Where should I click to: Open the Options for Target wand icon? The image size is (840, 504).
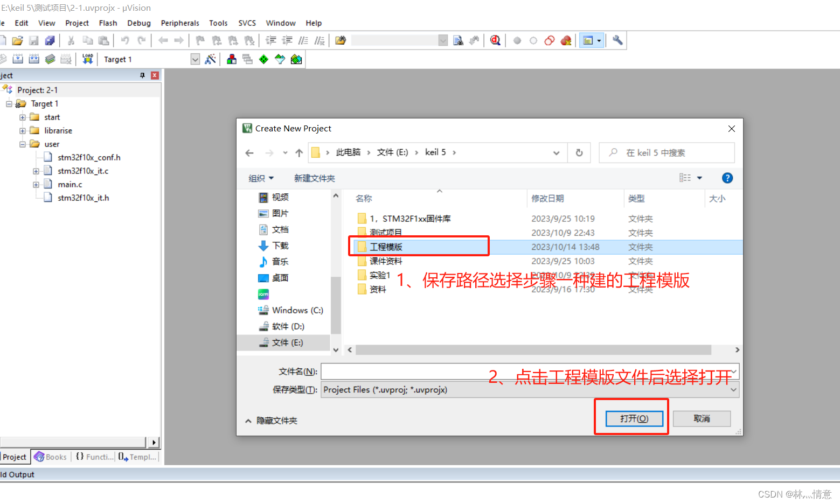pos(210,59)
